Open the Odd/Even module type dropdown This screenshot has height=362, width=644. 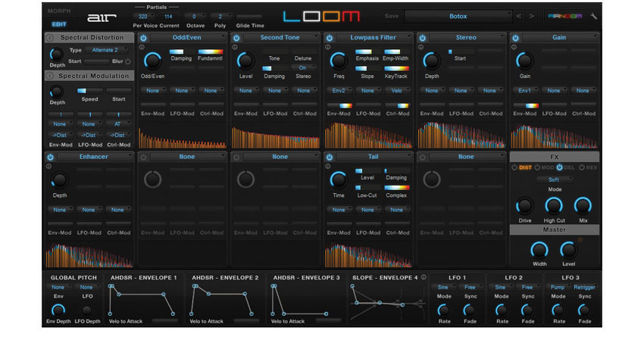click(x=187, y=37)
